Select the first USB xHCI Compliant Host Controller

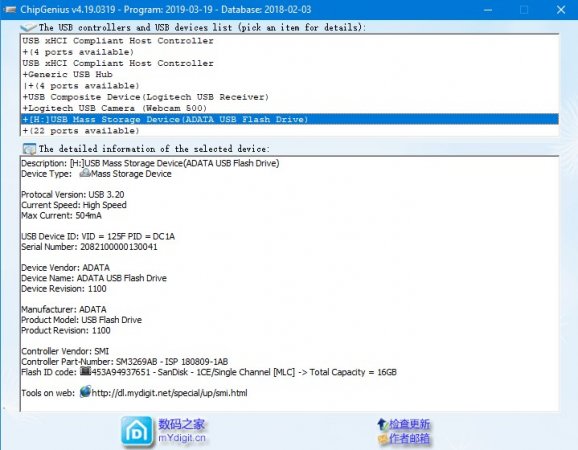(289, 41)
